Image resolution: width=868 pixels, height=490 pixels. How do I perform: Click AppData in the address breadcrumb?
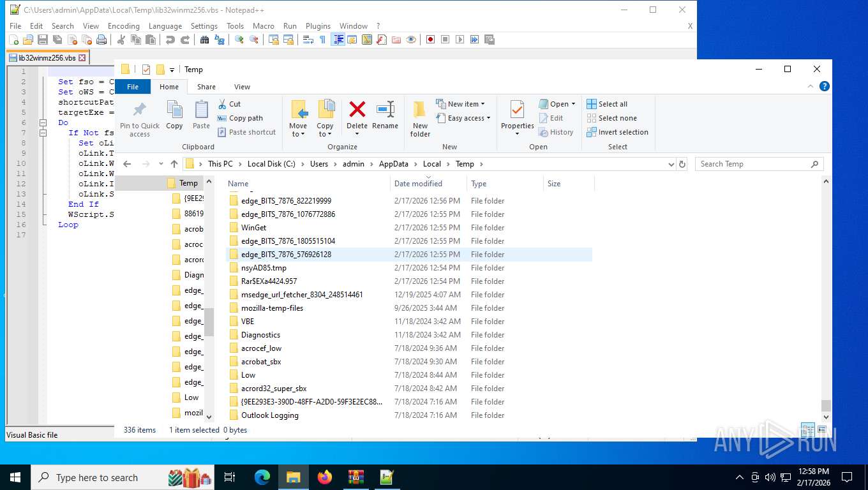(x=393, y=164)
